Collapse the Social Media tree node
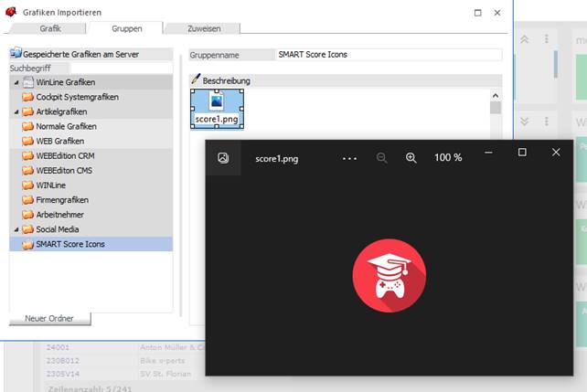 pos(16,229)
